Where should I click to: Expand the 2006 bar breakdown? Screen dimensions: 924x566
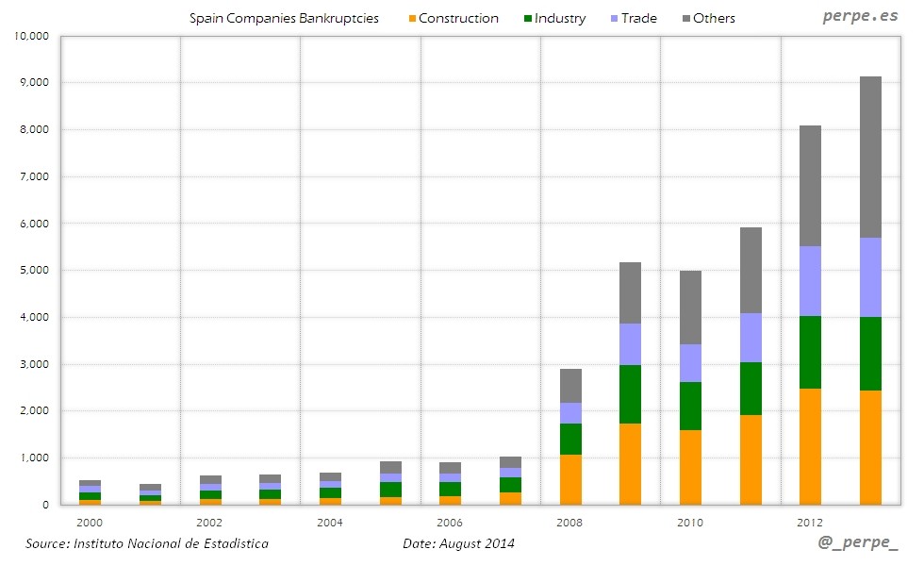448,481
